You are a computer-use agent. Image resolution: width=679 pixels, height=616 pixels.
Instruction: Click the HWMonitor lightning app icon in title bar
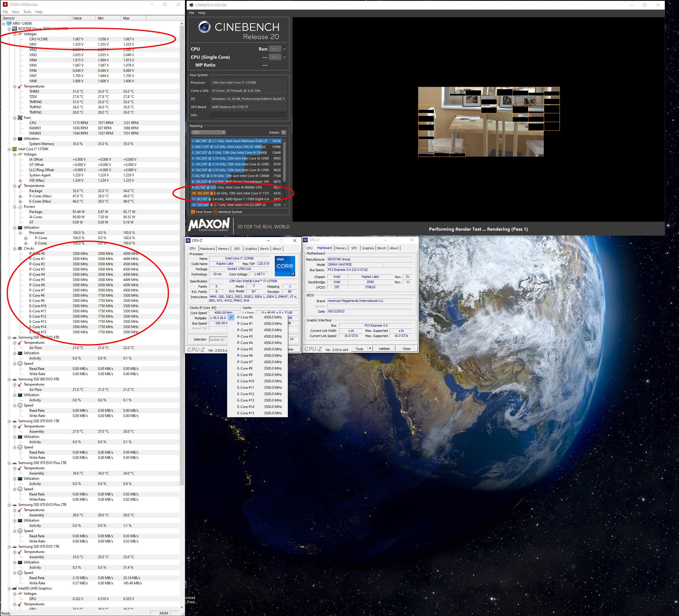5,4
